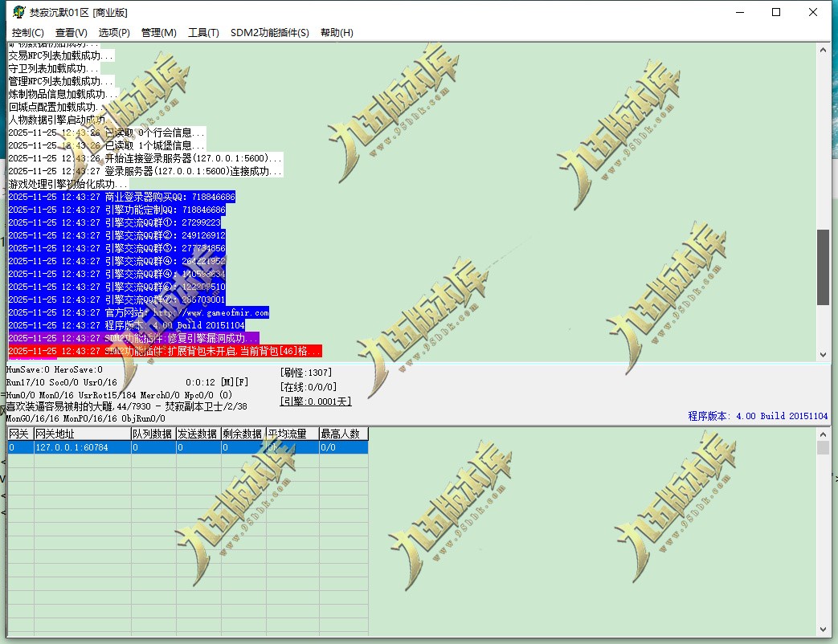Click the [刷怪:1307] status text
The width and height of the screenshot is (838, 644).
305,373
